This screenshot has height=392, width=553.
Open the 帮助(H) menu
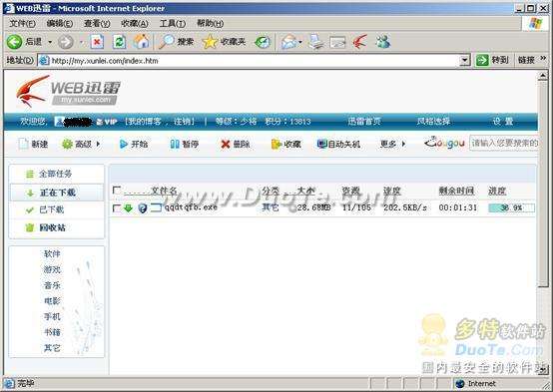(210, 24)
